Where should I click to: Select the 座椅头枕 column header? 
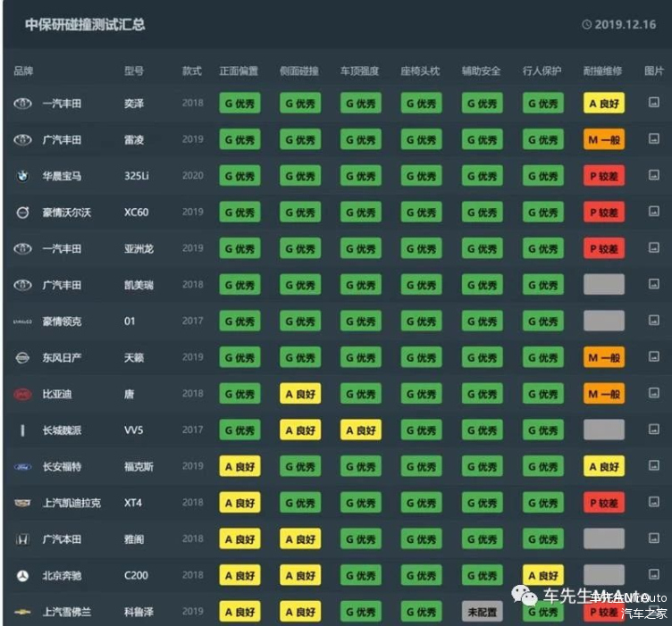pyautogui.click(x=420, y=71)
